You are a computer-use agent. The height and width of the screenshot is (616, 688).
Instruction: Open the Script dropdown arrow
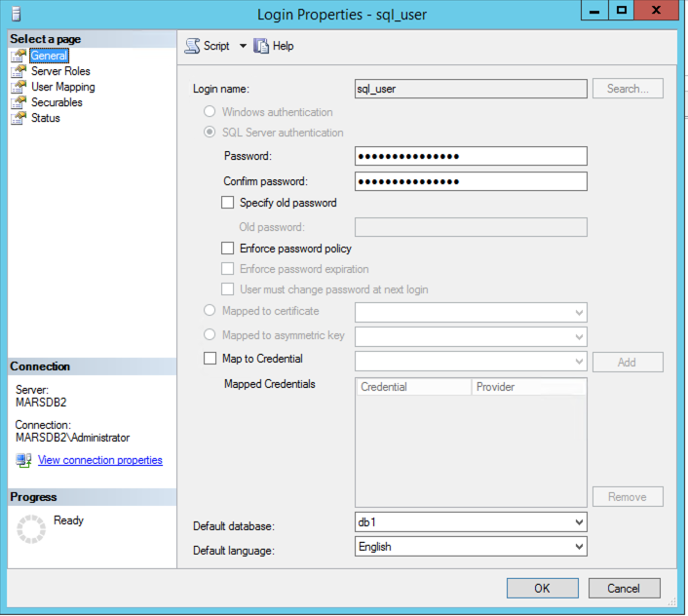(243, 46)
